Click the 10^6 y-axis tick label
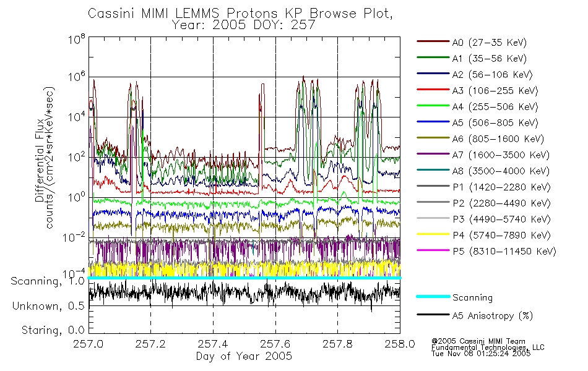 (77, 77)
